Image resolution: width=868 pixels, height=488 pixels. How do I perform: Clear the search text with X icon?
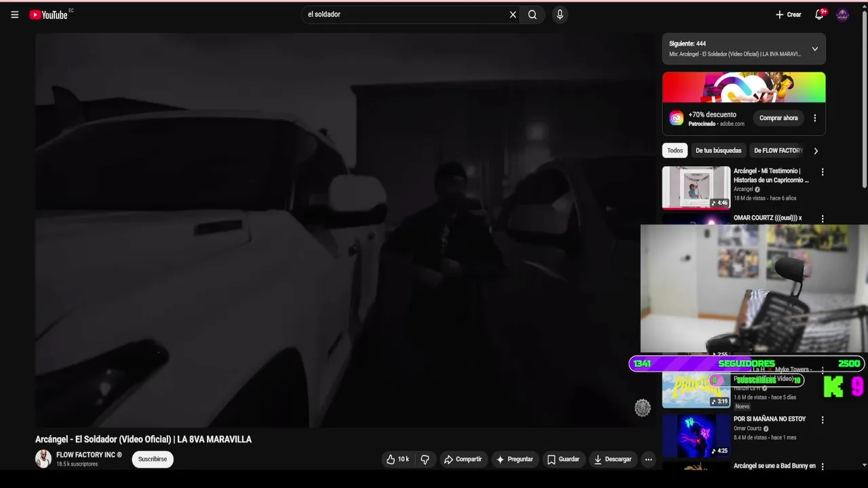(513, 14)
